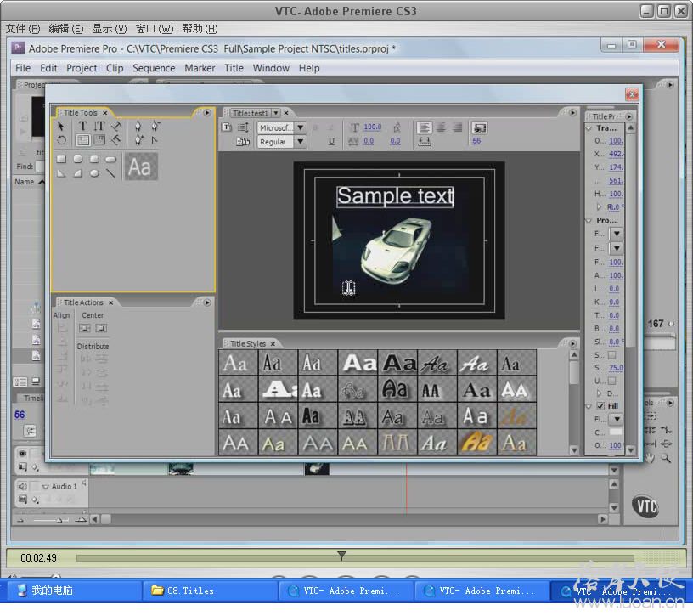Select the Title Styles panel tab

tap(248, 343)
